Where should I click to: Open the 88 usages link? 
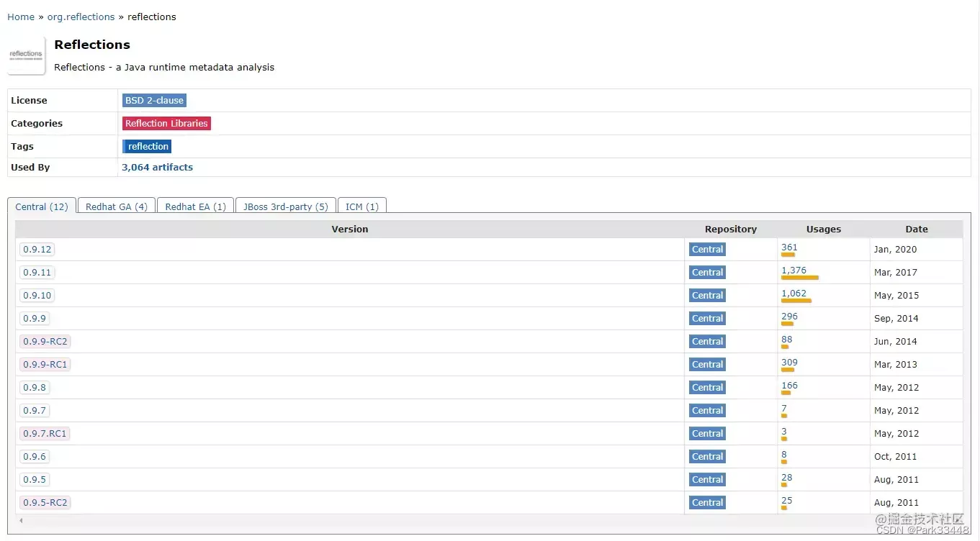point(786,340)
